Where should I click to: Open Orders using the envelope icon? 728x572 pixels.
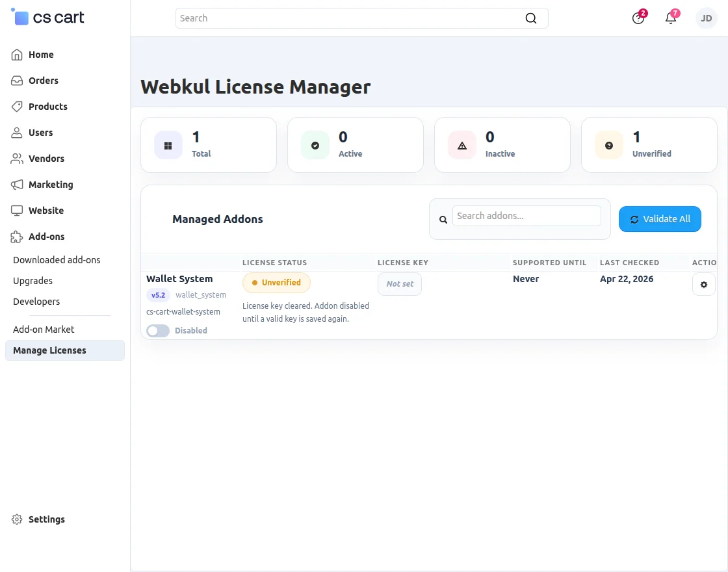point(16,81)
